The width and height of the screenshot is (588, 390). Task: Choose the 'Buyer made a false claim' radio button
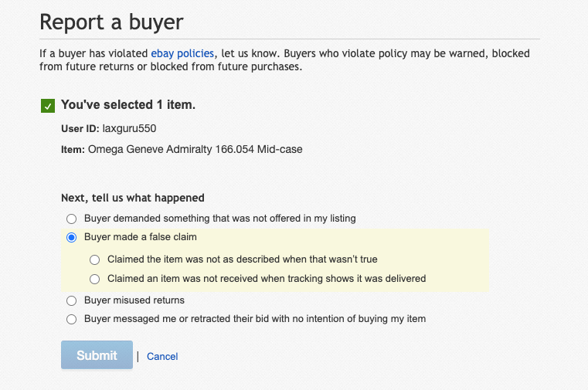tap(72, 238)
